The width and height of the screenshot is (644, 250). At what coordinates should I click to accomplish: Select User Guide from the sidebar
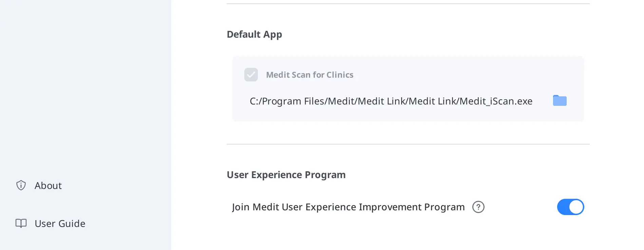click(x=60, y=224)
